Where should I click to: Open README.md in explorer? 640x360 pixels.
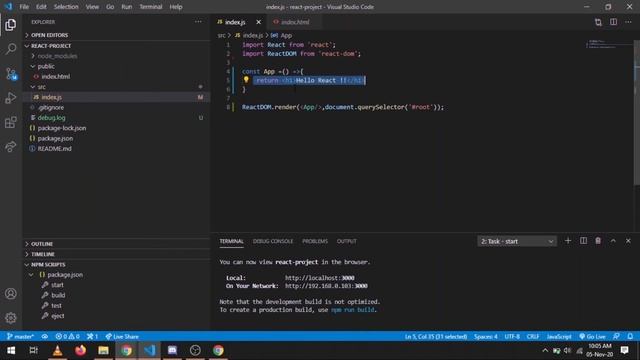tap(116, 149)
